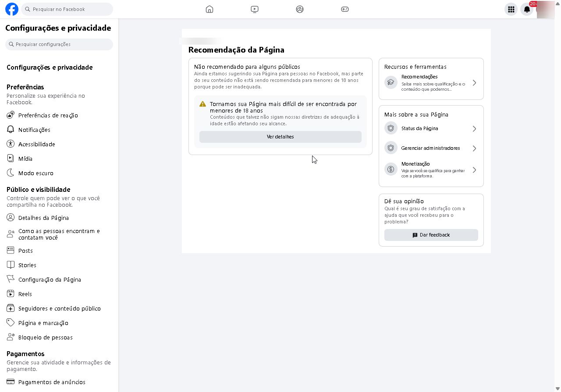
Task: Click the Ver detalhes button
Action: click(280, 137)
